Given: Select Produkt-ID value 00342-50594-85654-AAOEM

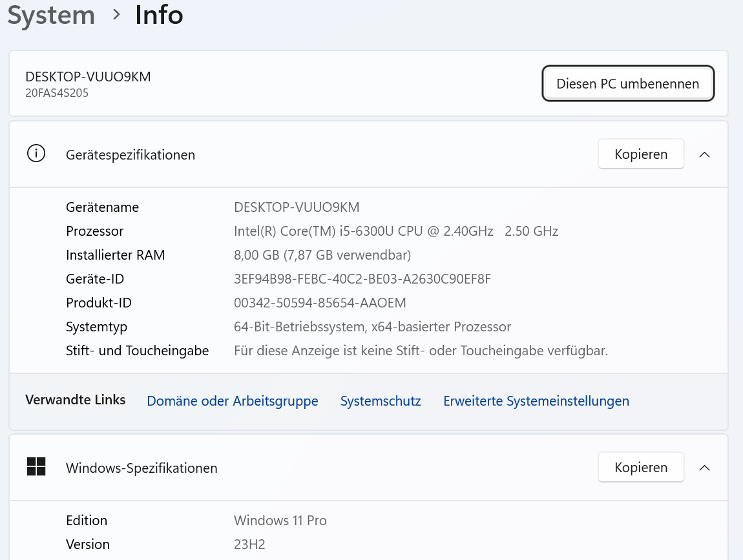Looking at the screenshot, I should 320,303.
